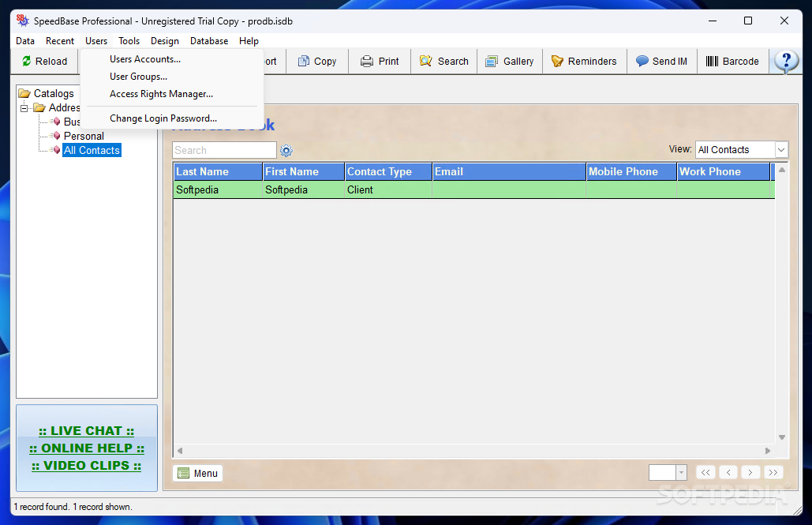Viewport: 812px width, 525px height.
Task: Click the Client contact type cell
Action: (388, 189)
